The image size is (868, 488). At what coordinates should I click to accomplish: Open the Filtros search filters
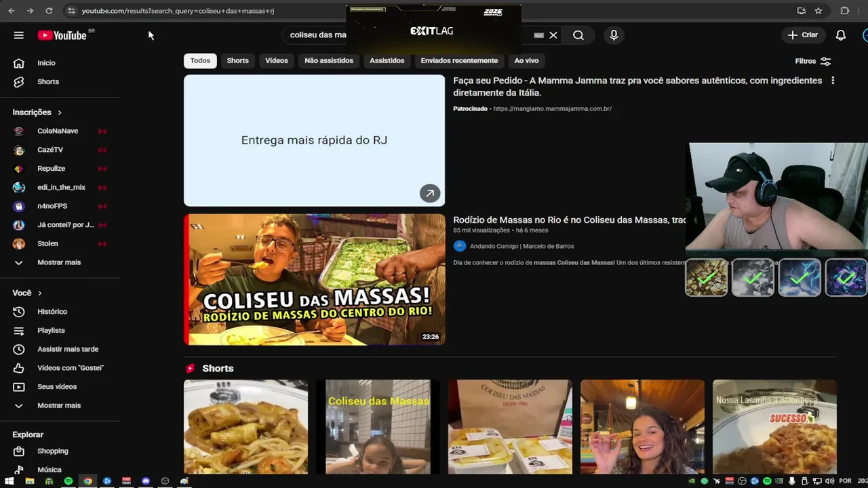point(813,61)
